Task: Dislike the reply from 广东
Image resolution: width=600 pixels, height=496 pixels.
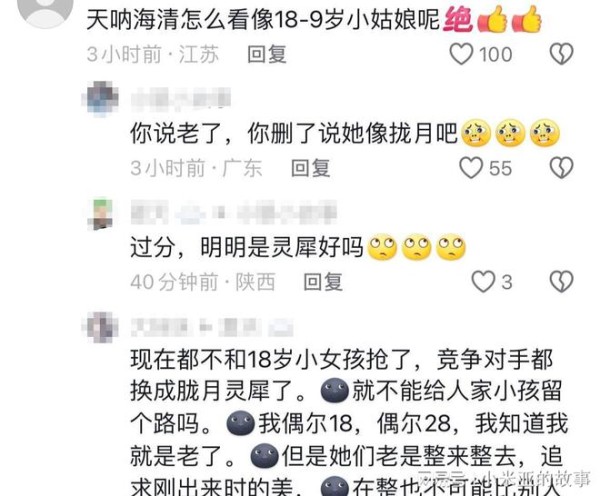Action: 561,168
